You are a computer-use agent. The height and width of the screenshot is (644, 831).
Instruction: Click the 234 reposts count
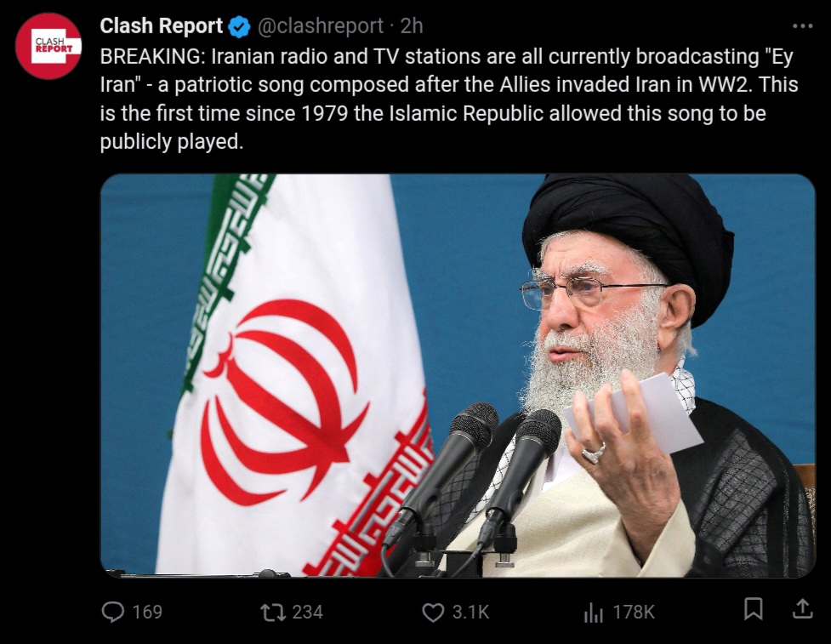coord(307,613)
